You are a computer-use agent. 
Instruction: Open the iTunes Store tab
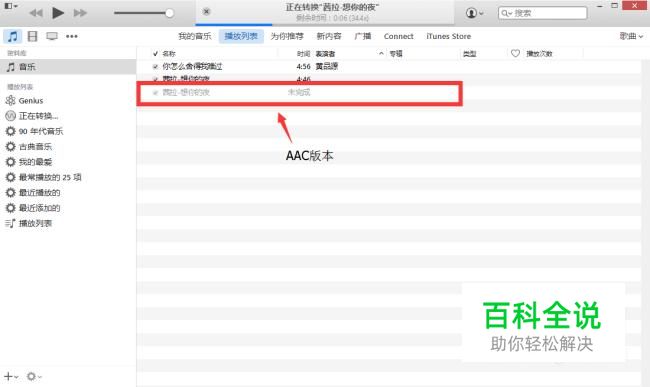(449, 36)
